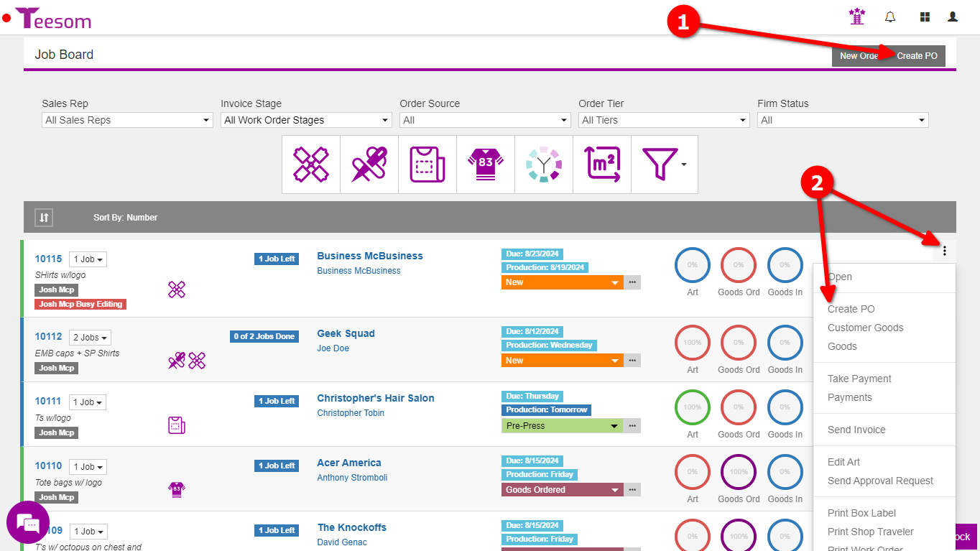Image resolution: width=980 pixels, height=551 pixels.
Task: Choose Create PO in the context menu
Action: 851,309
